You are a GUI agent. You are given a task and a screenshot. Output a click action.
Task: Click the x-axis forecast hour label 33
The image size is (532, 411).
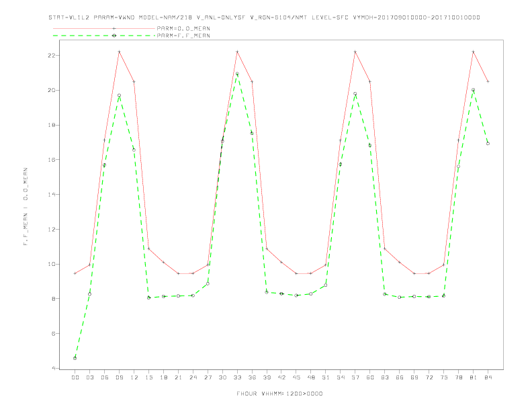[237, 377]
